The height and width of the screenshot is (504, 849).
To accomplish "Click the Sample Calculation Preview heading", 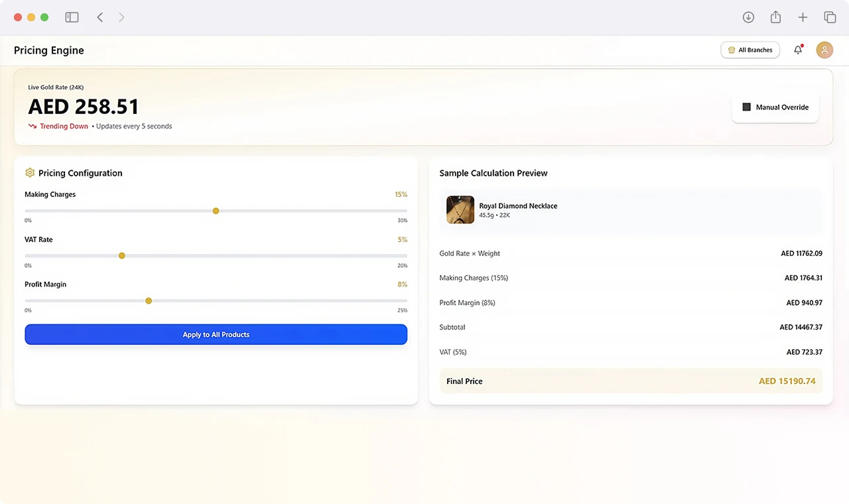I will pos(493,173).
